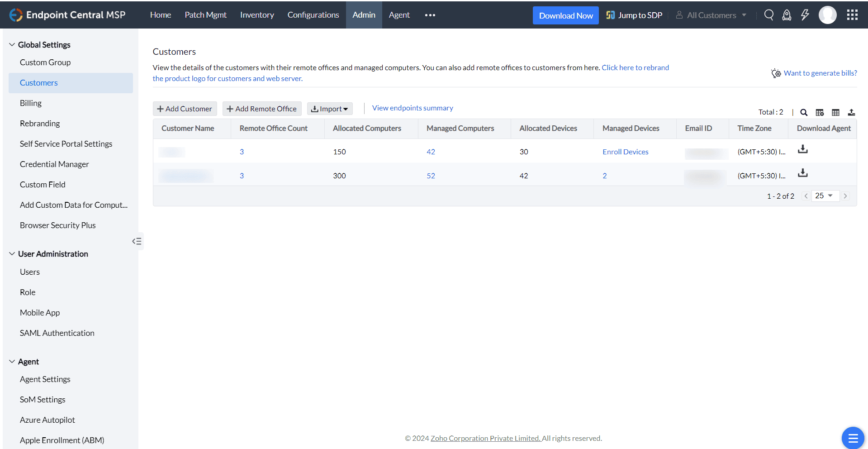Open the table search magnifier icon
The width and height of the screenshot is (868, 449).
(804, 112)
